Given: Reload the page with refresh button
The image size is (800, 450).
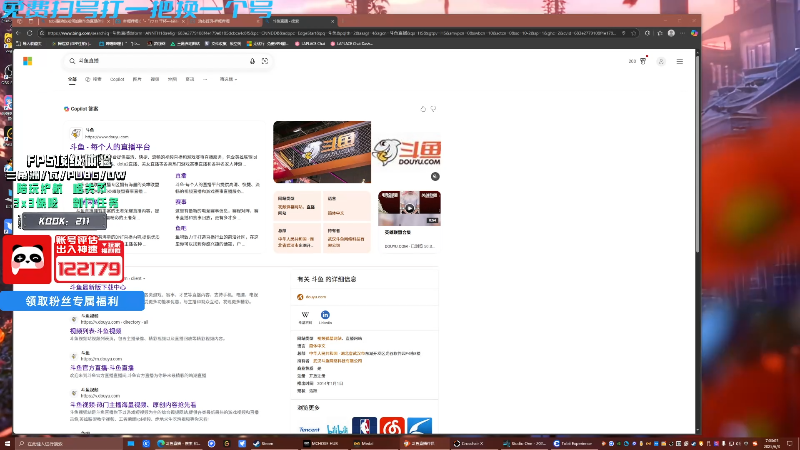Looking at the screenshot, I should pos(30,33).
